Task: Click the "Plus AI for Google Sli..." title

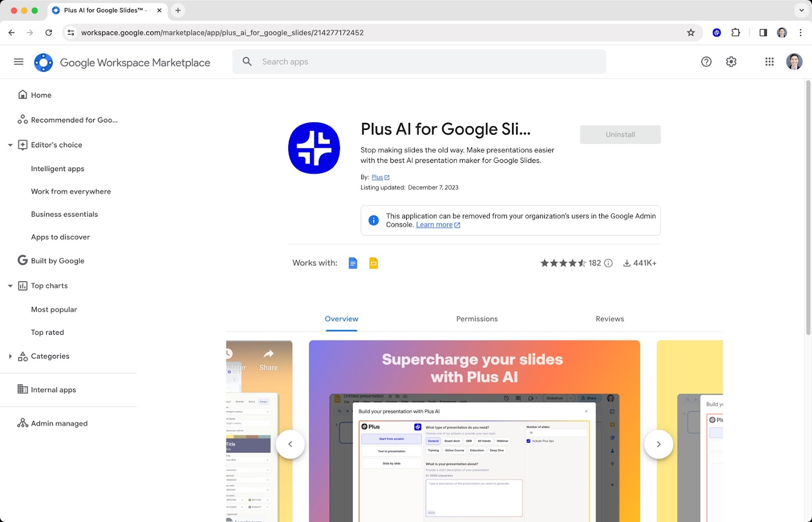Action: click(446, 129)
